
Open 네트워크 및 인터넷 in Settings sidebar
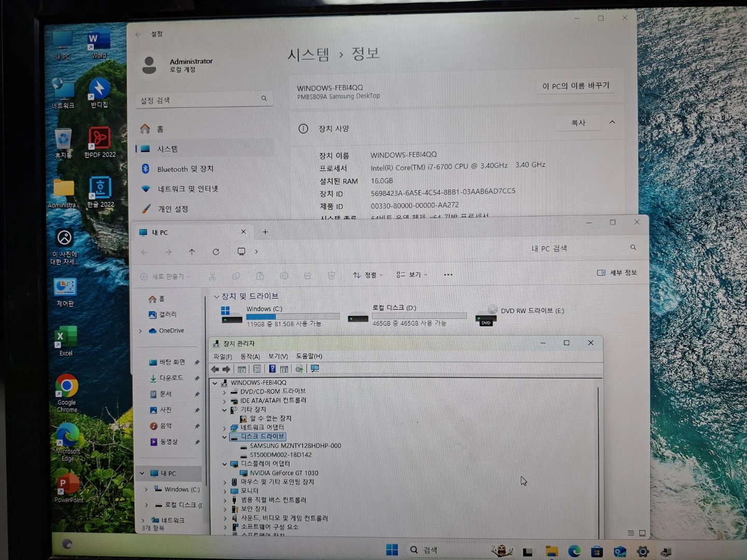click(205, 189)
